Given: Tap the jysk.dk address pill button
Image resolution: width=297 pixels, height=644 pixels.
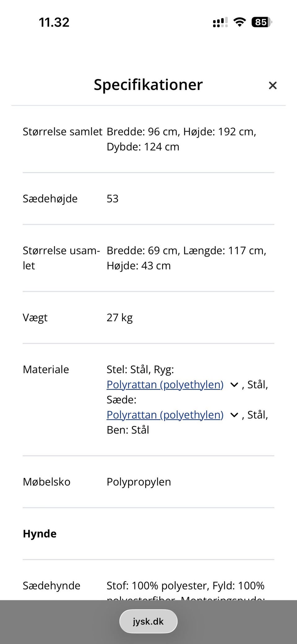Looking at the screenshot, I should (x=148, y=621).
